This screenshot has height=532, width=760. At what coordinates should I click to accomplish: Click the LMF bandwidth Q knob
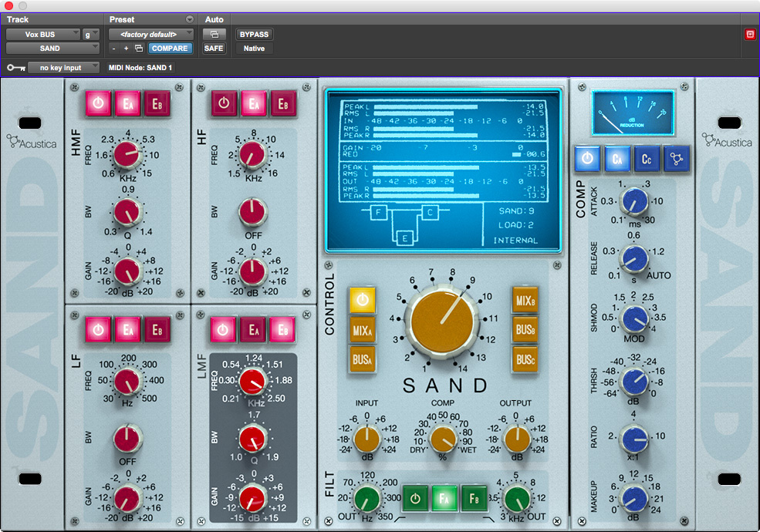click(x=252, y=439)
